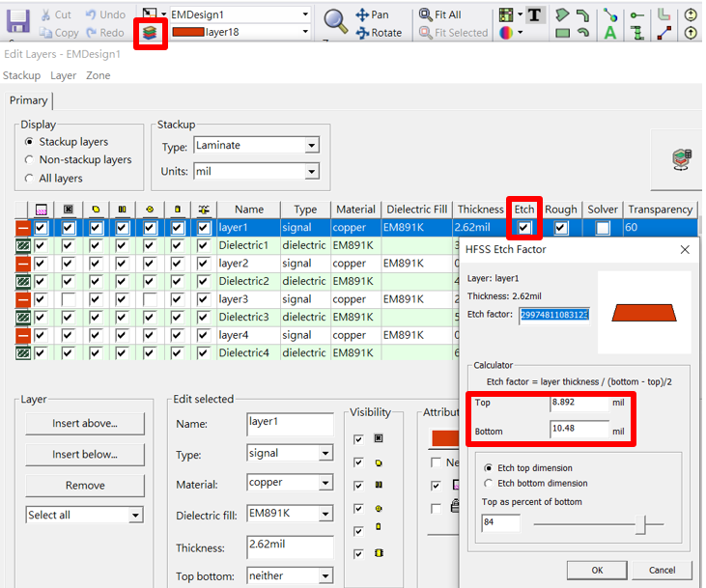This screenshot has height=588, width=706.
Task: Open the Top bottom neither dropdown
Action: click(x=325, y=575)
